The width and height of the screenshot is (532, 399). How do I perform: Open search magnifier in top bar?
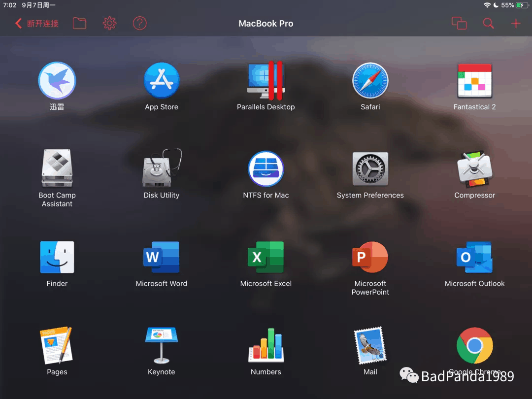(488, 24)
